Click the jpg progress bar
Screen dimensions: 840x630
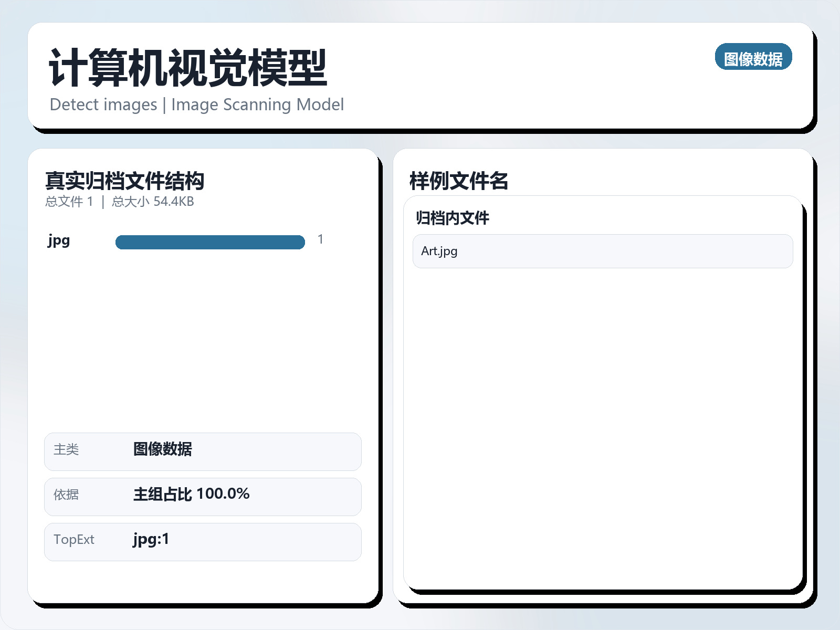coord(210,241)
